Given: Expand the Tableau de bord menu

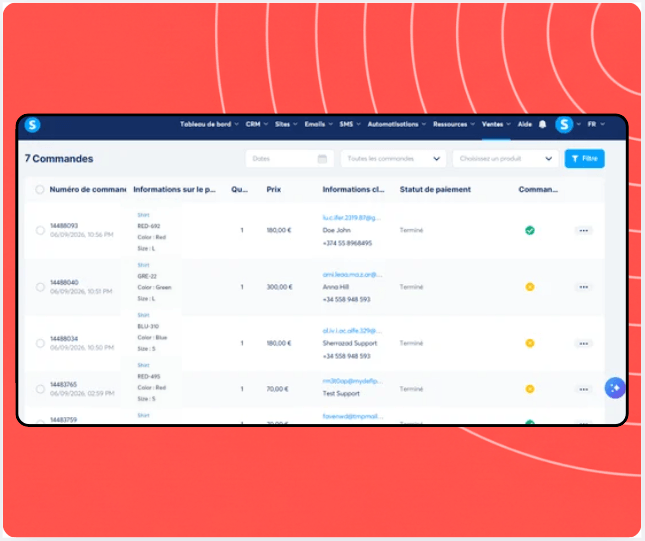Looking at the screenshot, I should [x=209, y=124].
